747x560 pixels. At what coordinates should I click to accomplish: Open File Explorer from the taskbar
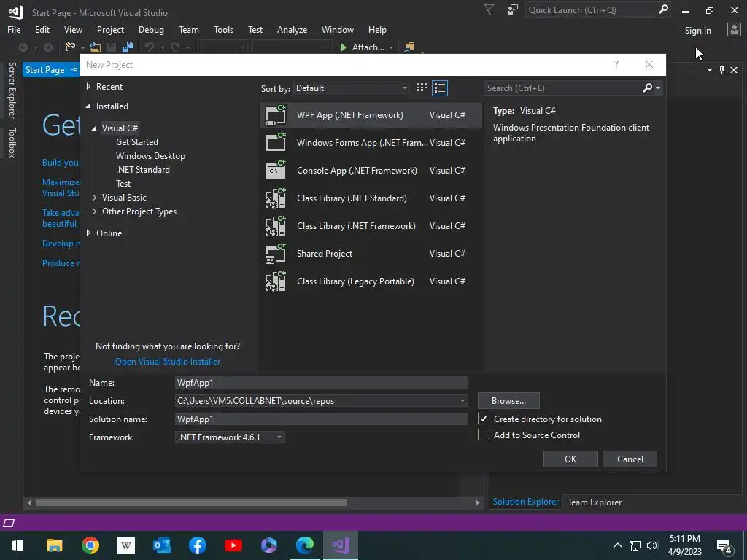[54, 545]
